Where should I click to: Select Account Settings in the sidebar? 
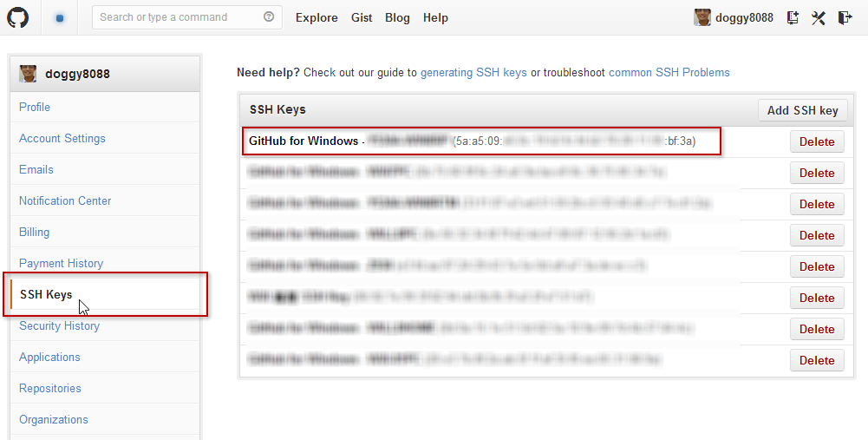pyautogui.click(x=62, y=138)
